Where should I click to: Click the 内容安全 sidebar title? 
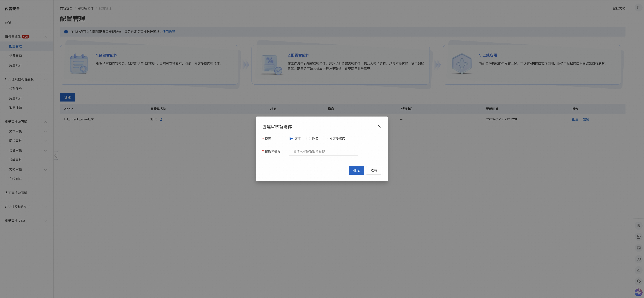(12, 9)
